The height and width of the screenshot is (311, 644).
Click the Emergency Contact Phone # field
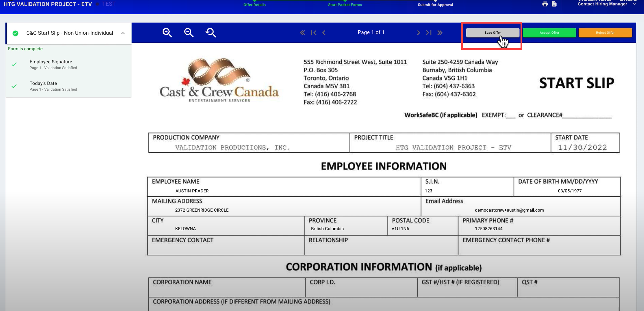click(539, 245)
